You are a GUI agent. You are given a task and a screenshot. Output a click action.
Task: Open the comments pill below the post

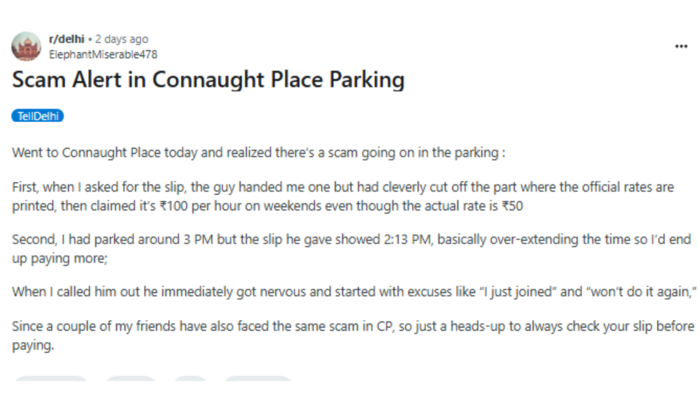(130, 378)
